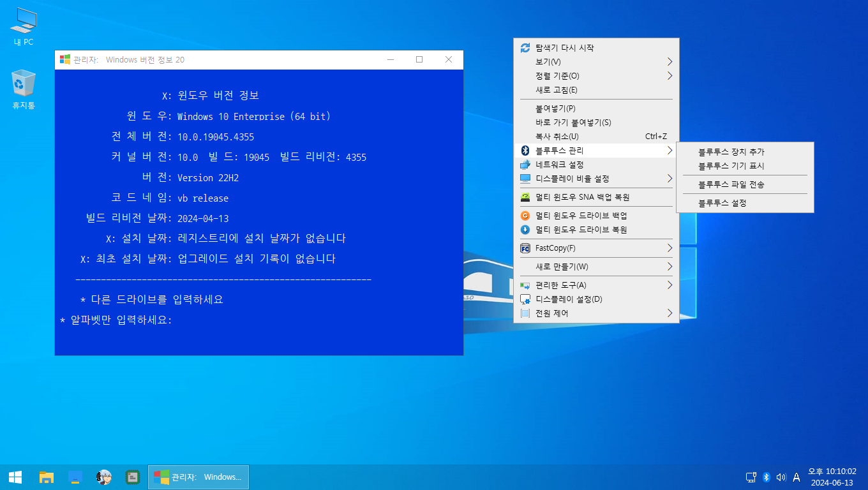Click the text 레지스트리에 설치 날짜가 없습니다
Image resolution: width=868 pixels, height=490 pixels.
(x=262, y=239)
